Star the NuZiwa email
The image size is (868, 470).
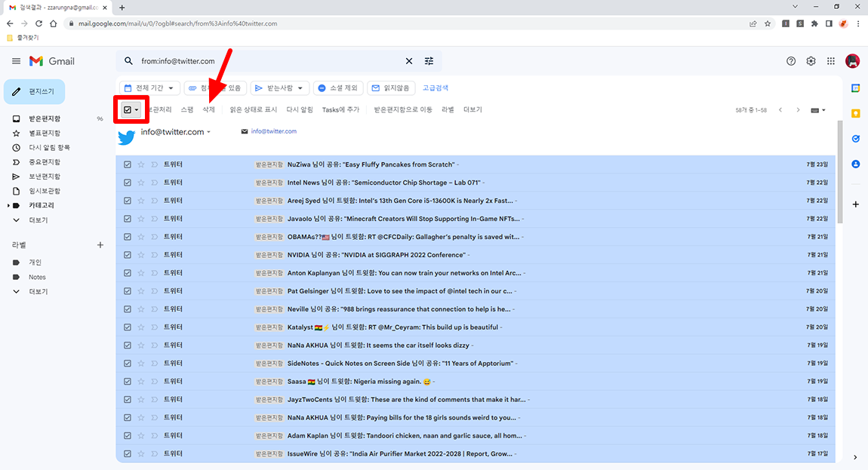pos(140,164)
